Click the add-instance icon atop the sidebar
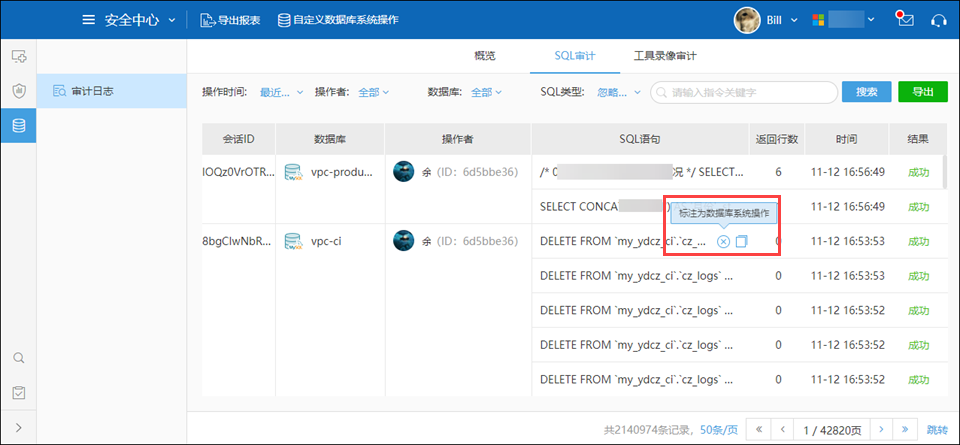The image size is (960, 445). [x=18, y=57]
